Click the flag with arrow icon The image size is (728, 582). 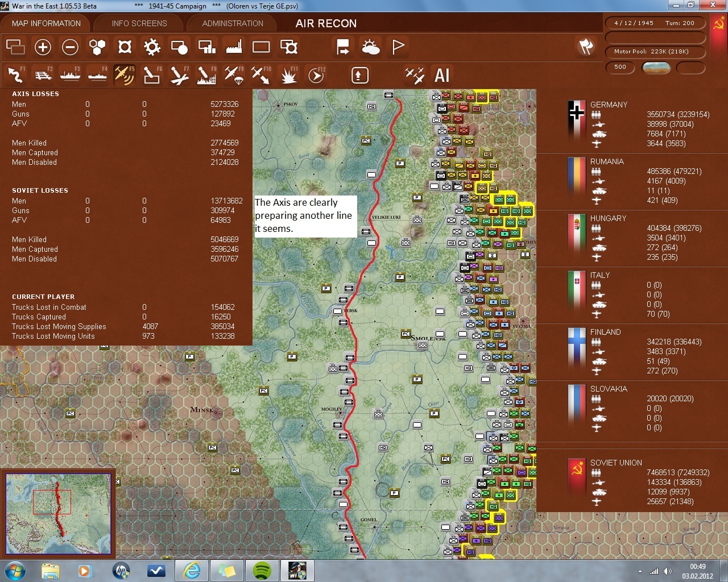(343, 47)
